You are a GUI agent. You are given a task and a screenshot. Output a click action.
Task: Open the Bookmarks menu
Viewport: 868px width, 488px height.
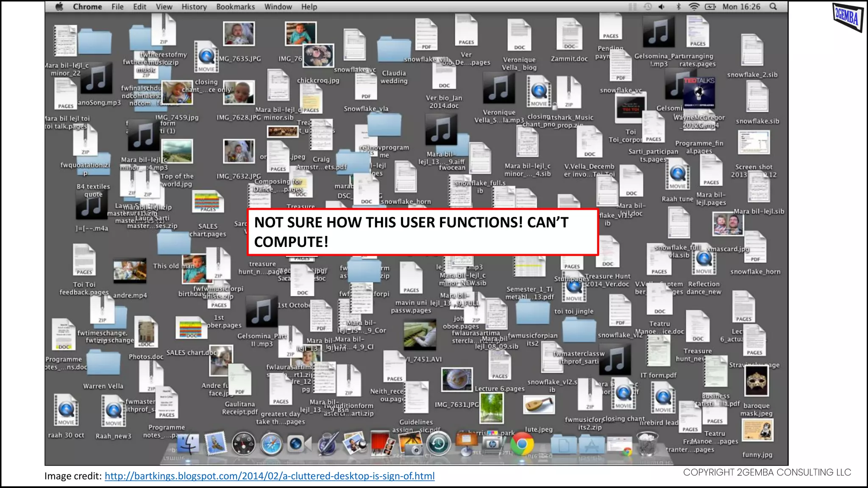[235, 7]
